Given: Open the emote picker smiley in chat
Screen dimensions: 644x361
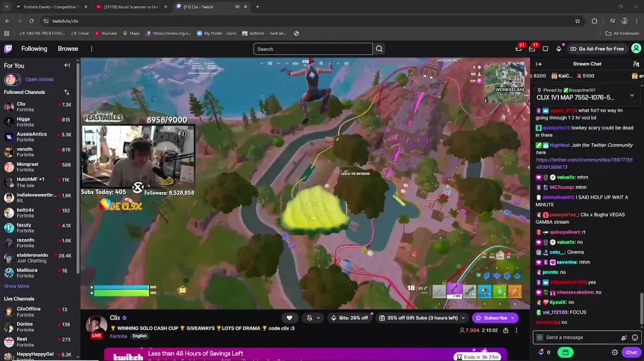Looking at the screenshot, I should click(x=635, y=337).
